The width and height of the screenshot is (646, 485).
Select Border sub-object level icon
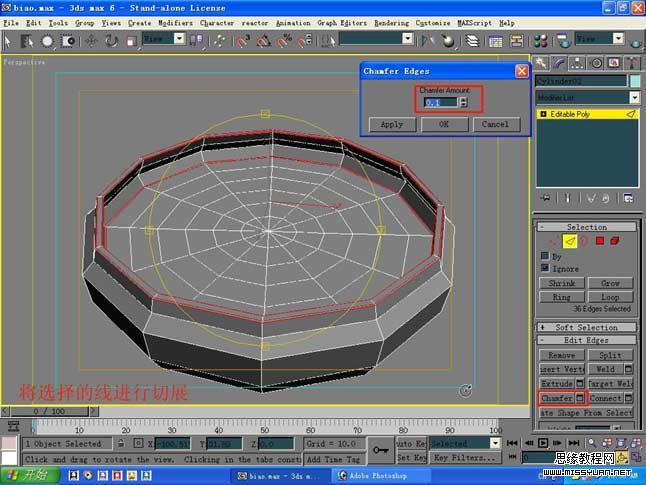pos(584,241)
